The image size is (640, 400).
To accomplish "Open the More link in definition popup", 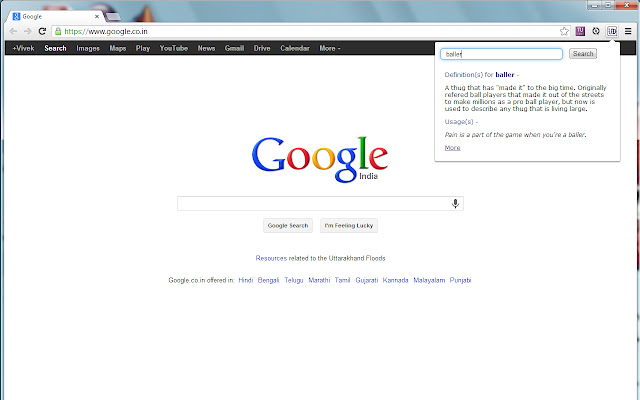I will [452, 148].
